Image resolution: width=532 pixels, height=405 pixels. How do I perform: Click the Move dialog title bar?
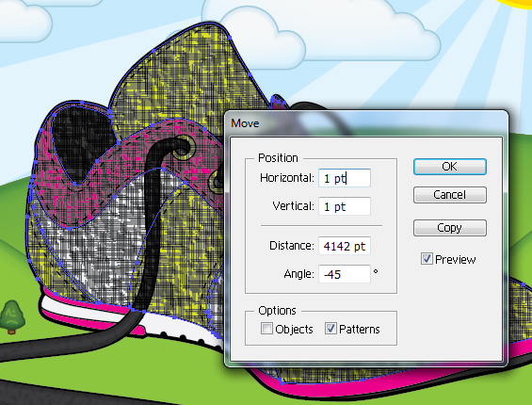[x=365, y=122]
